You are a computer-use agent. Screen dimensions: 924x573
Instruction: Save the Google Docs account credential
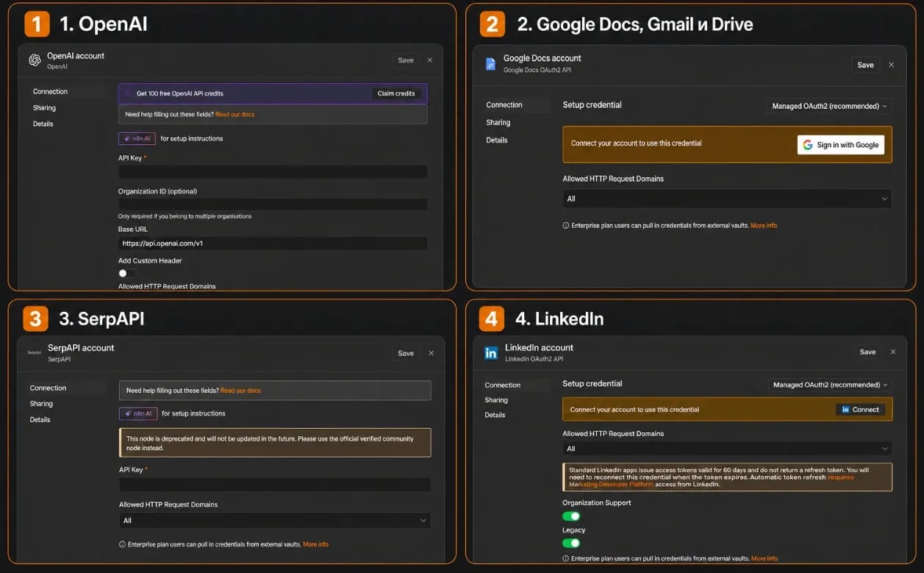pos(866,65)
